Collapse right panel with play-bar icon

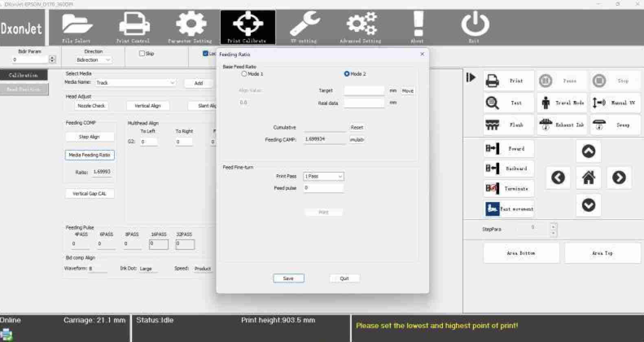pyautogui.click(x=471, y=77)
